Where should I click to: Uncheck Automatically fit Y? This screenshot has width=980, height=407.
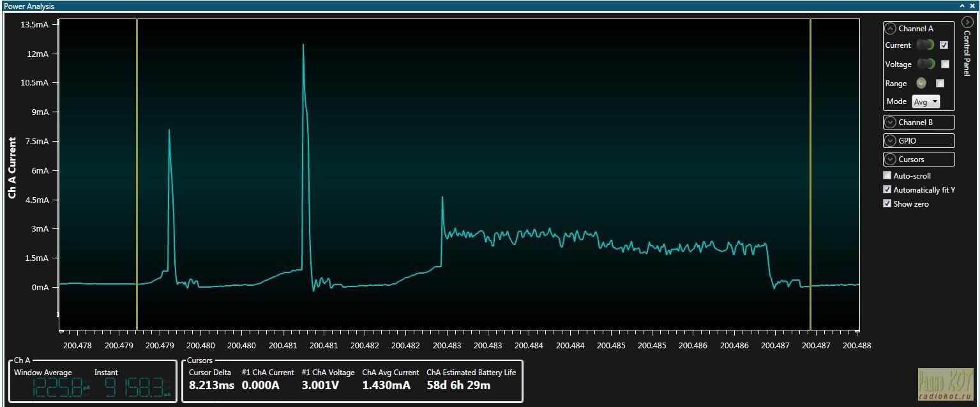887,189
